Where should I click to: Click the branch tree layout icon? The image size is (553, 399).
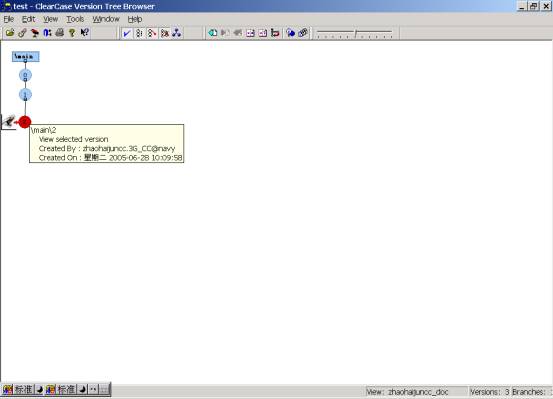coord(176,33)
